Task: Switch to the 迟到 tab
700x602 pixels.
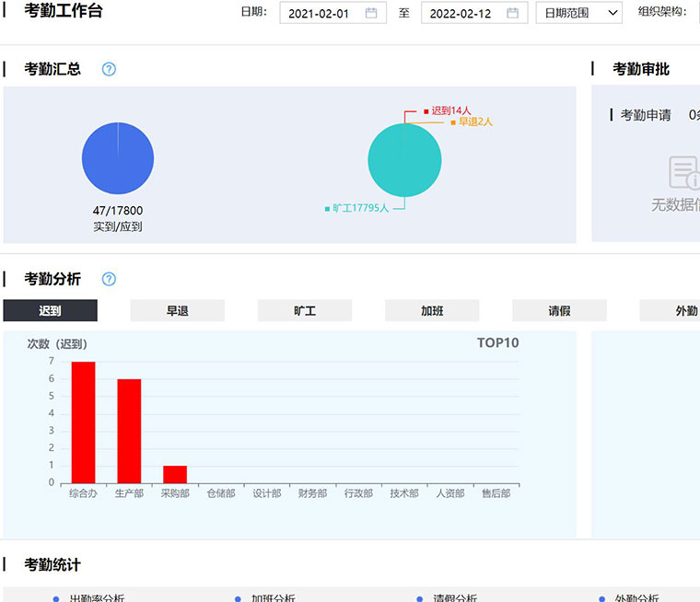Action: coord(50,311)
